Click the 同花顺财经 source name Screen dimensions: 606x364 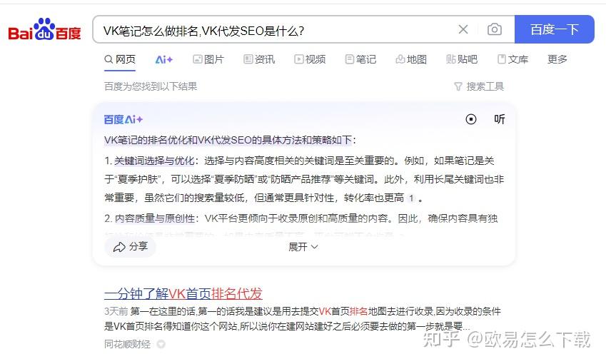pyautogui.click(x=127, y=344)
